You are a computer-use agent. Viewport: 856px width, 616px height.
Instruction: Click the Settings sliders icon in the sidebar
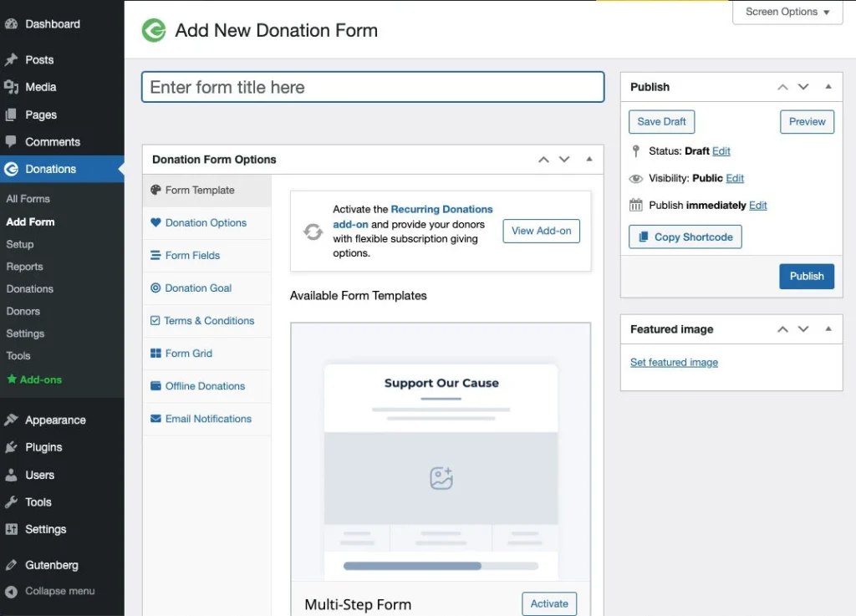tap(11, 529)
